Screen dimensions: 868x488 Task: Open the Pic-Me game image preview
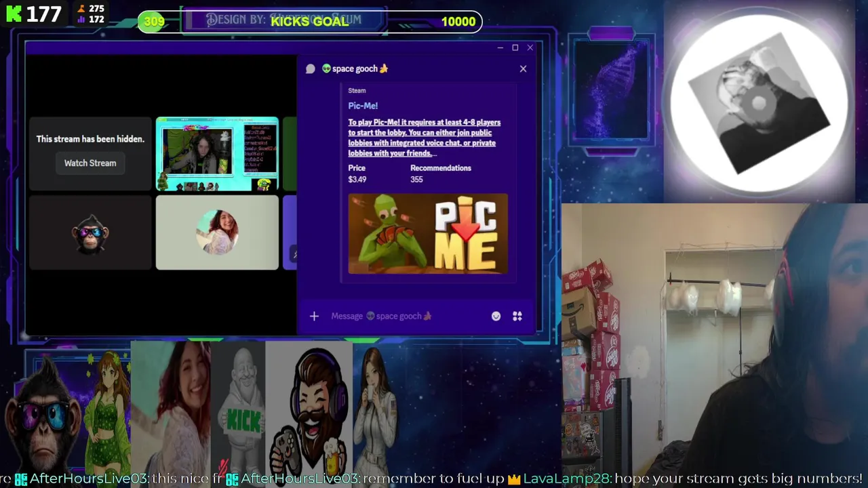click(x=428, y=234)
